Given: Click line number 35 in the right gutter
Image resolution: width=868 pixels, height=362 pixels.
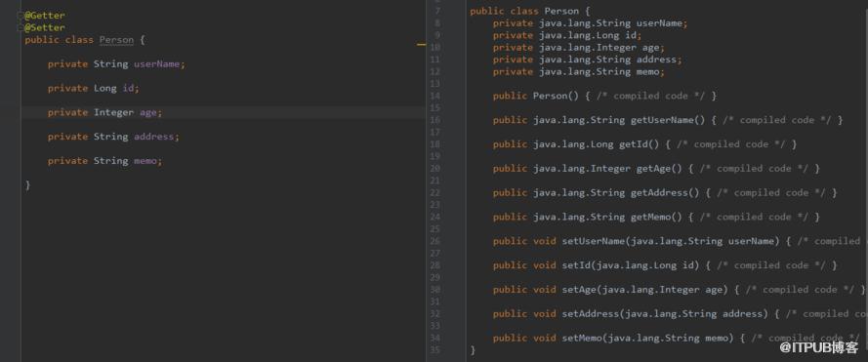Looking at the screenshot, I should click(x=435, y=350).
